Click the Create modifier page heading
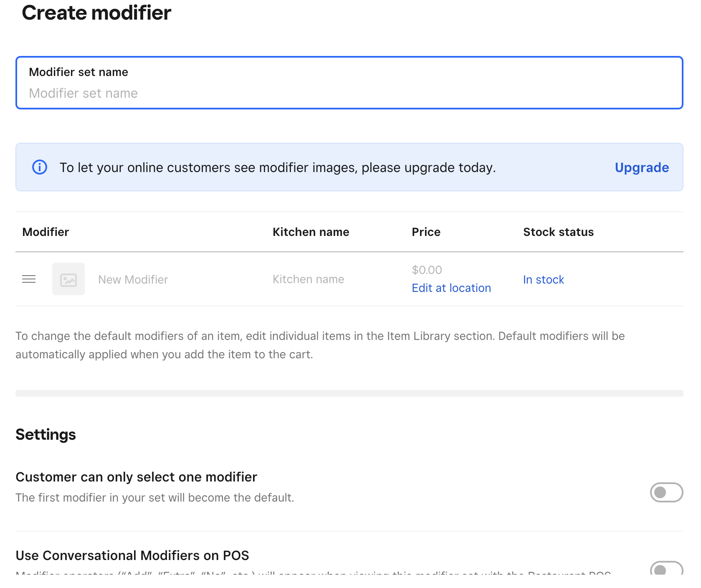Screen dimensions: 701x588 pos(96,13)
